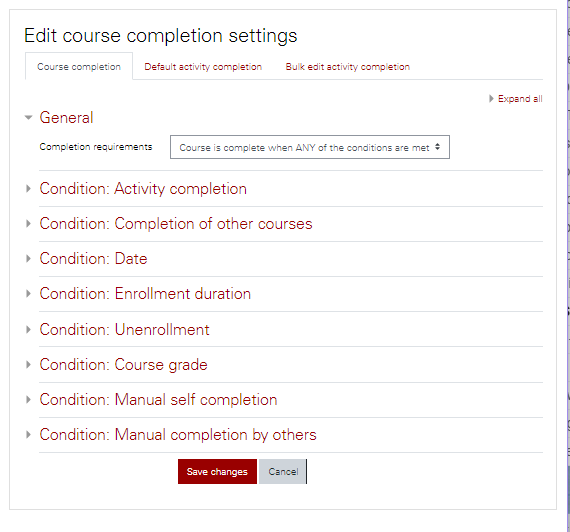Click the General section heading
The image size is (570, 532).
pyautogui.click(x=66, y=117)
